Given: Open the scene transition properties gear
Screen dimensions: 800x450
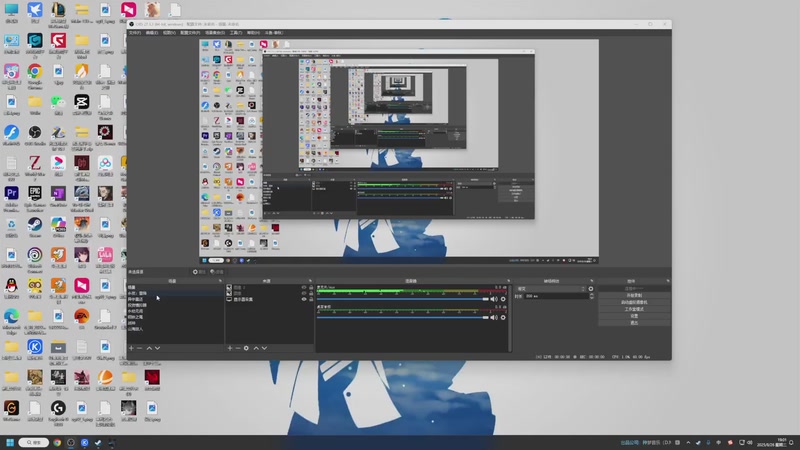Looking at the screenshot, I should [x=591, y=289].
